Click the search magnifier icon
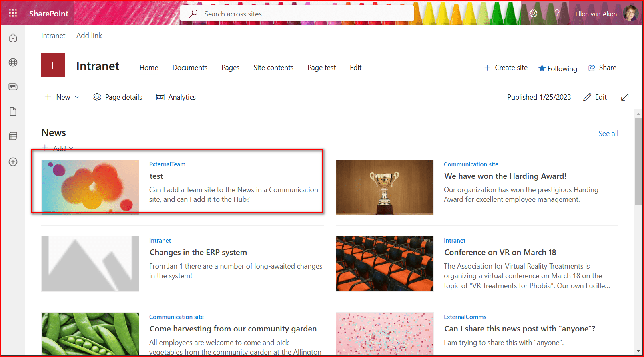Image resolution: width=644 pixels, height=357 pixels. click(x=193, y=13)
